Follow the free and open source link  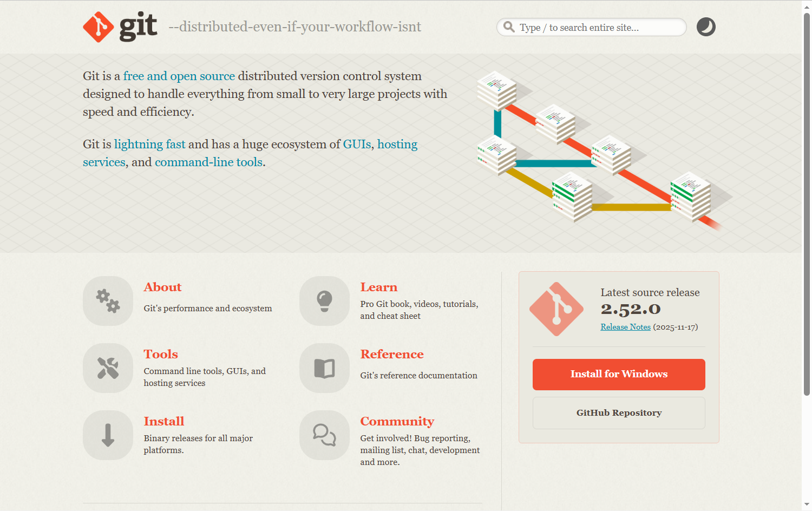click(x=179, y=76)
